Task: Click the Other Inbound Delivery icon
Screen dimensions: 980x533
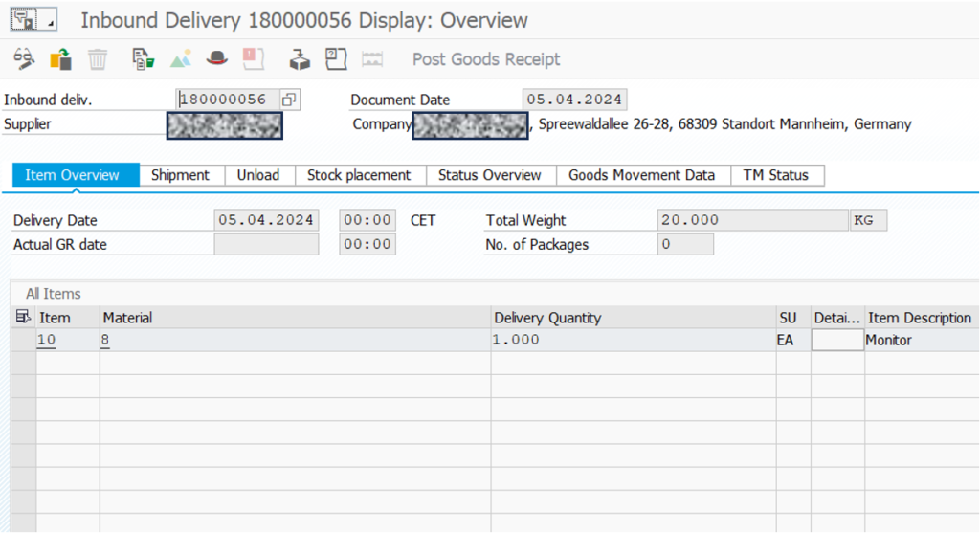Action: 61,59
